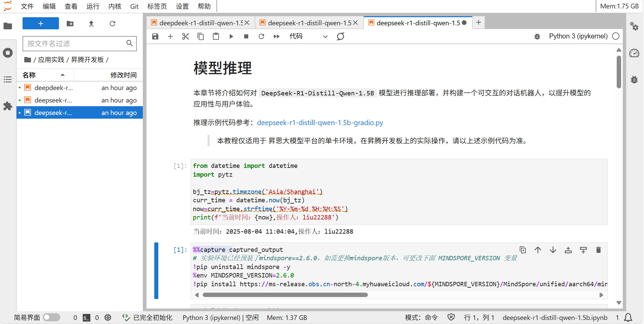Image resolution: width=644 pixels, height=324 pixels.
Task: Click the blue new launcher plus button
Action: [41, 24]
